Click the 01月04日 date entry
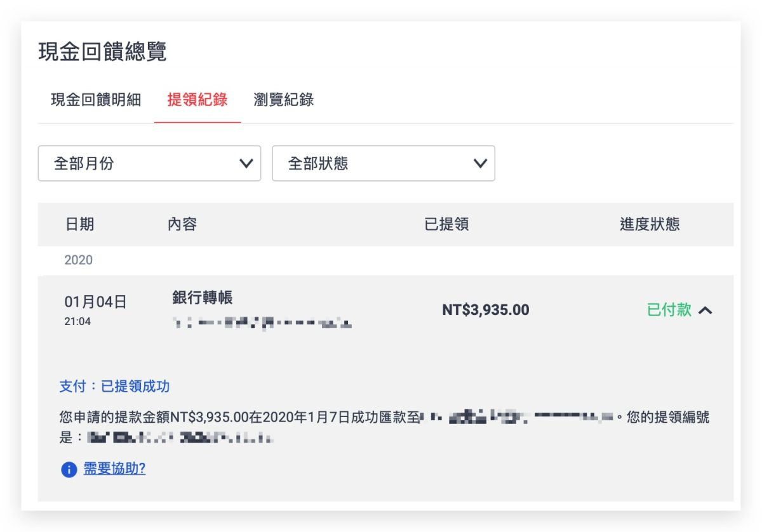The image size is (762, 532). coord(95,302)
